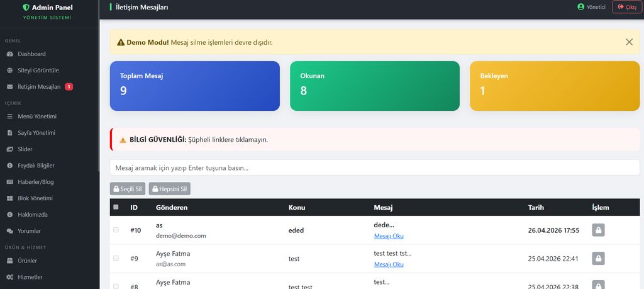The width and height of the screenshot is (644, 289).
Task: Click the sidebar scrollbar
Action: click(98, 86)
